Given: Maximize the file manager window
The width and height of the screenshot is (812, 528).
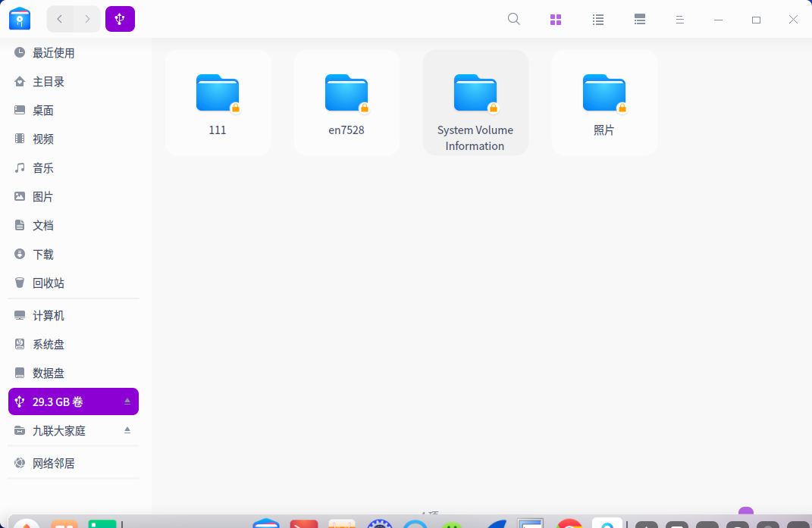Looking at the screenshot, I should click(756, 20).
